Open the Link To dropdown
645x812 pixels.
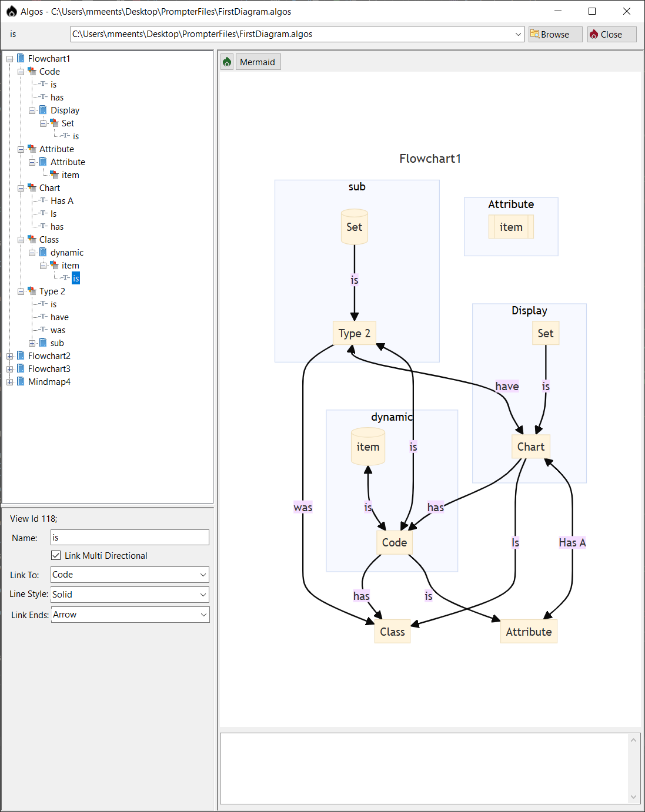point(203,575)
